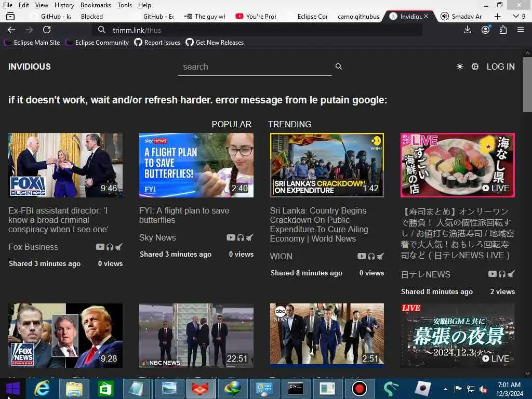The width and height of the screenshot is (532, 399).
Task: Watch Fox Business video on YouTube icon
Action: coord(100,247)
